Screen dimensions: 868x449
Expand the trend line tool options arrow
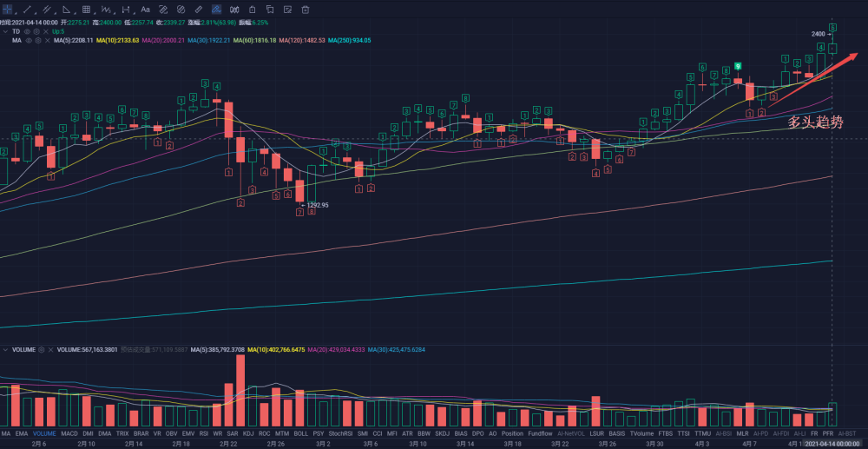click(x=36, y=13)
